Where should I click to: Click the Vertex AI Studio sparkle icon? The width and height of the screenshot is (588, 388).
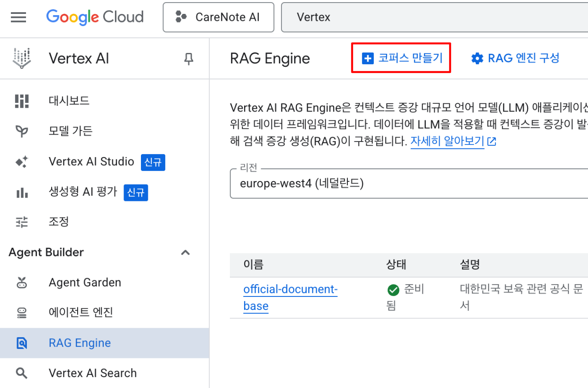click(x=22, y=162)
